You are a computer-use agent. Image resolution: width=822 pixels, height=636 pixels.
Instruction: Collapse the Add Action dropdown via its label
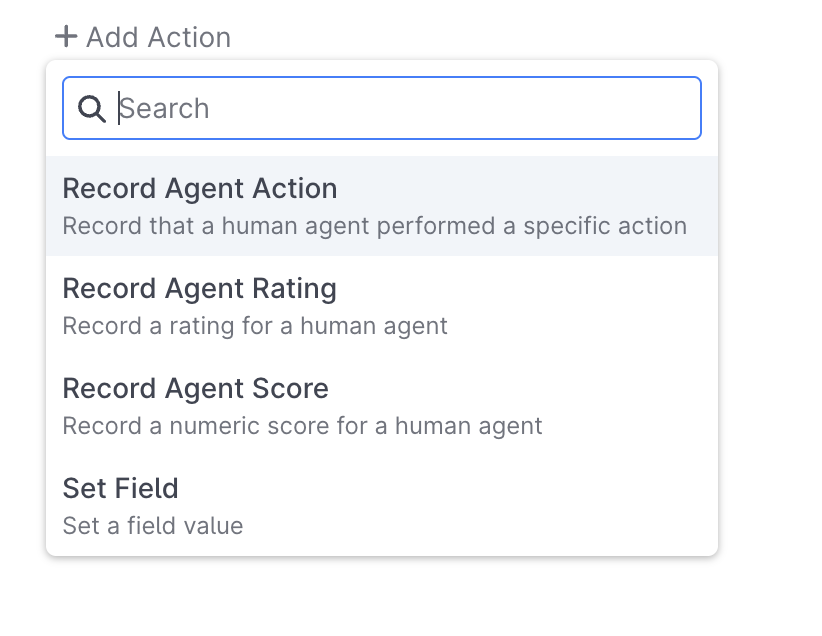pos(158,37)
